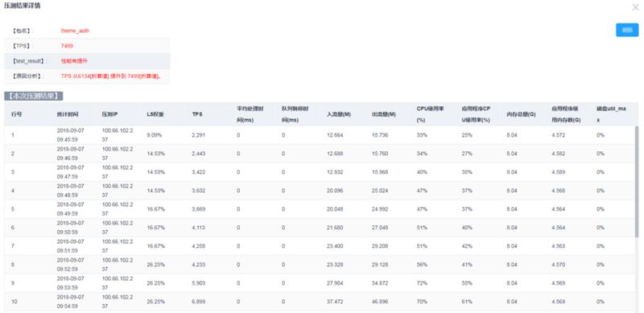The height and width of the screenshot is (313, 644).
Task: Click the 性能有提升 test result text
Action: pyautogui.click(x=74, y=61)
